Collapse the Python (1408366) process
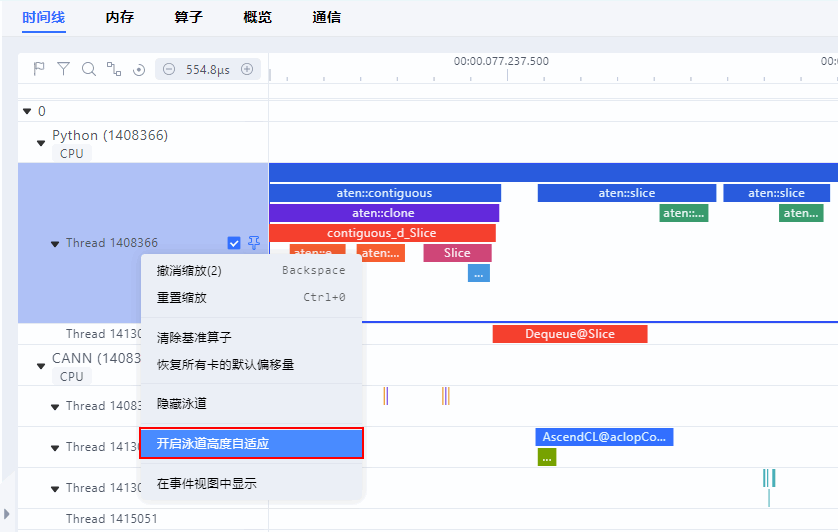 coord(41,143)
